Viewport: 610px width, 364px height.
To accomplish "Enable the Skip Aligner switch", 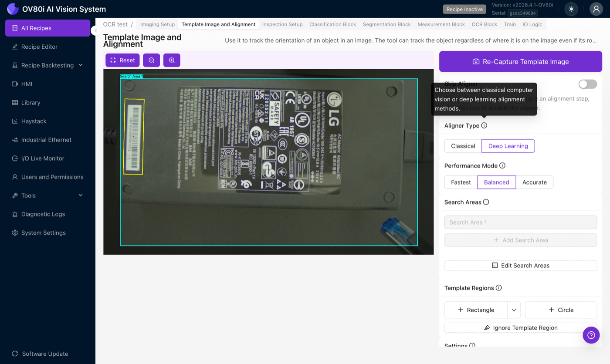I will [x=587, y=84].
